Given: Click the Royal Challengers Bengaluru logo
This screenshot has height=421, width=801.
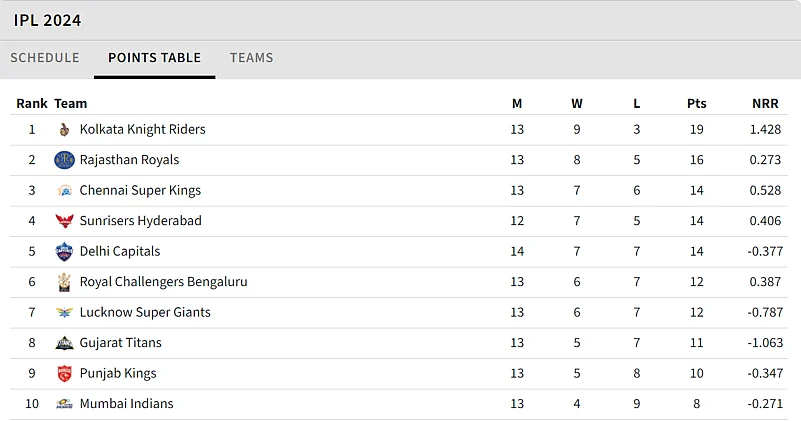Looking at the screenshot, I should coord(64,282).
